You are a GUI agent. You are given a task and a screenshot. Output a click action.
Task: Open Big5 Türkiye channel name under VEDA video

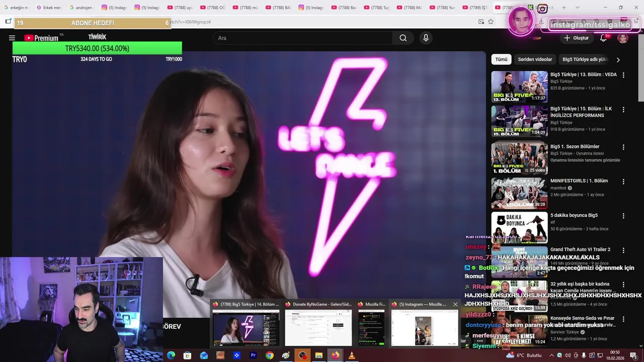(x=561, y=81)
